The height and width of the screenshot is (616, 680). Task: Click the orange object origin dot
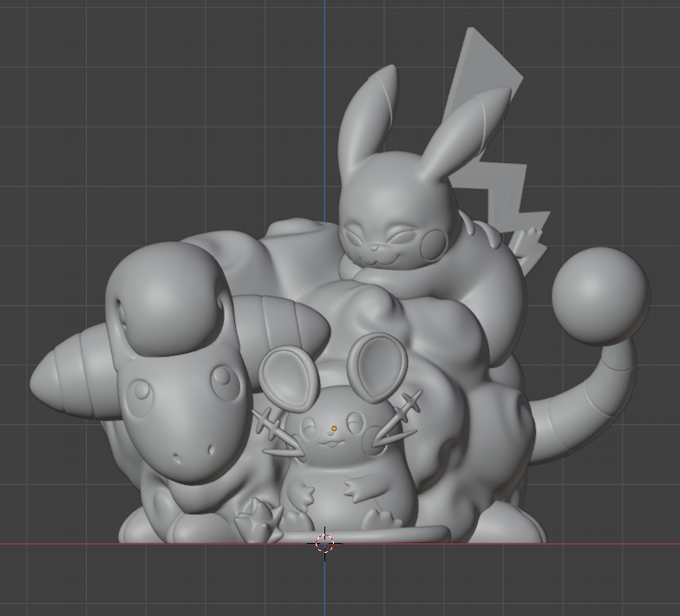(x=334, y=429)
